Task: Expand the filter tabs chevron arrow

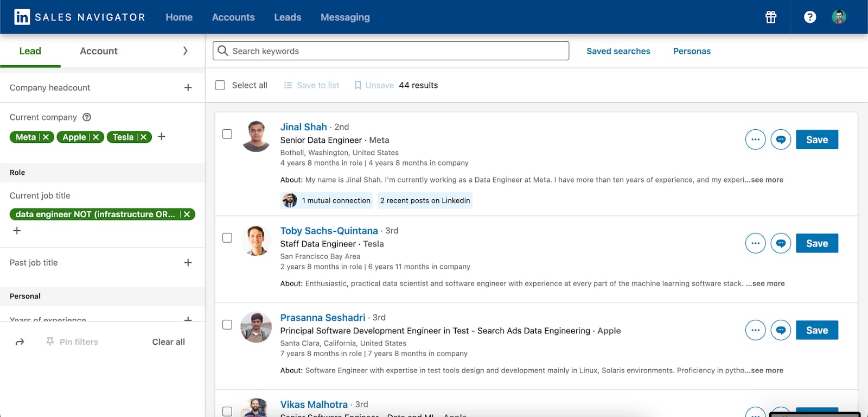Action: click(x=185, y=50)
